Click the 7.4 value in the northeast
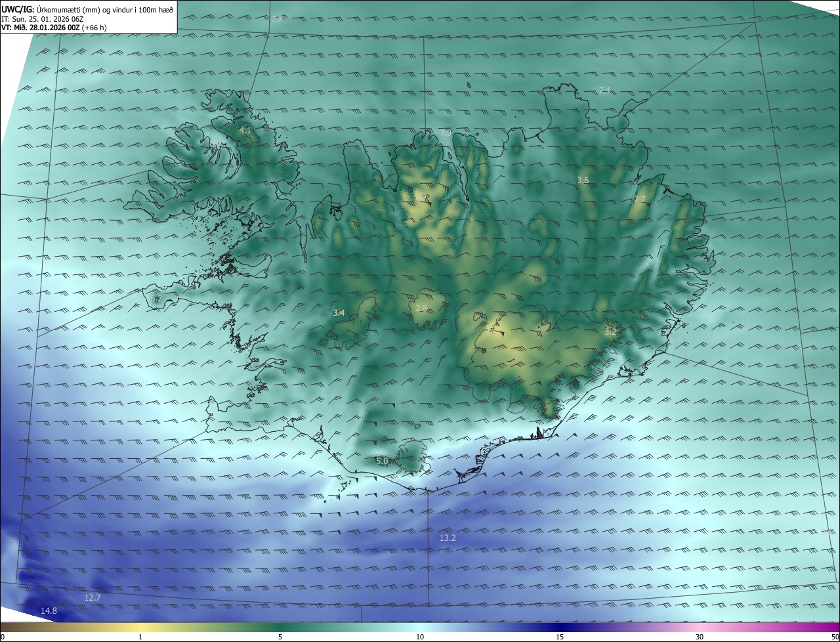The width and height of the screenshot is (840, 642). coord(604,90)
